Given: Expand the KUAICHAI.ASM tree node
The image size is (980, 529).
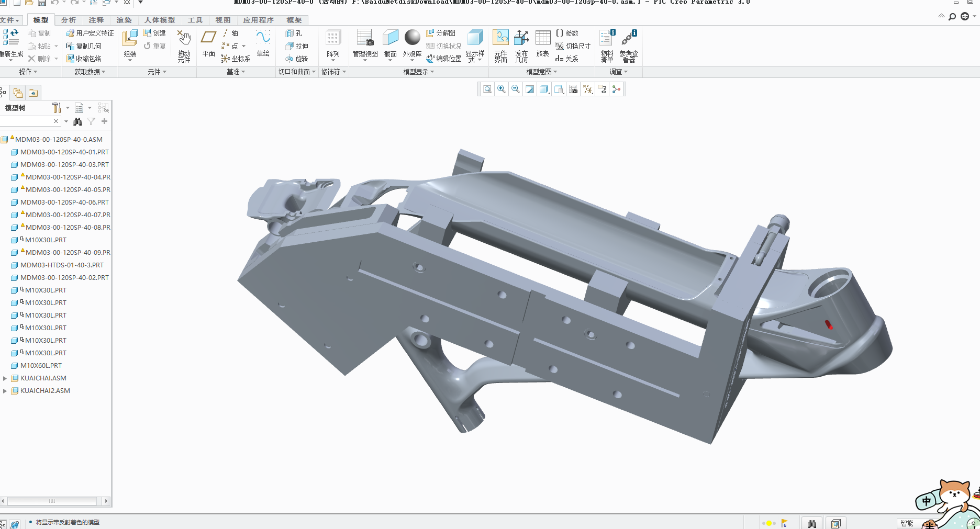Looking at the screenshot, I should [x=5, y=378].
